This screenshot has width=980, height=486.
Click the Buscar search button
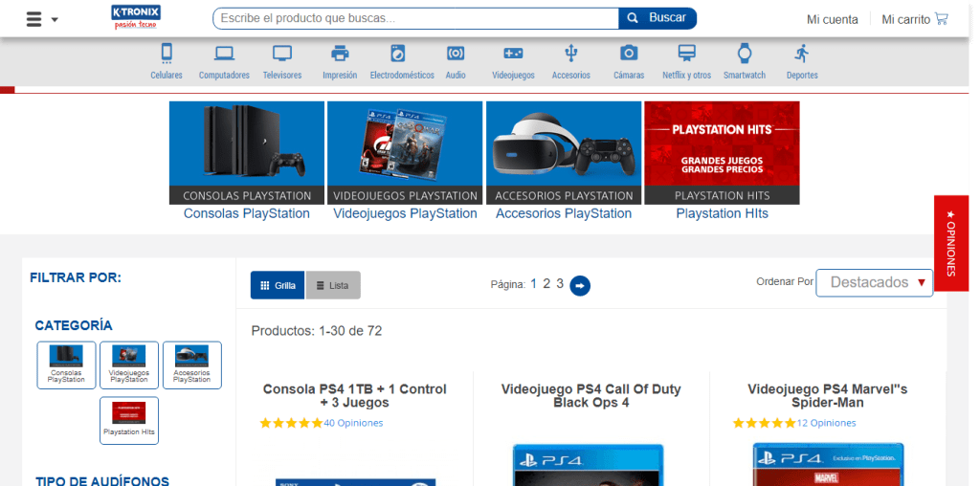pos(657,18)
